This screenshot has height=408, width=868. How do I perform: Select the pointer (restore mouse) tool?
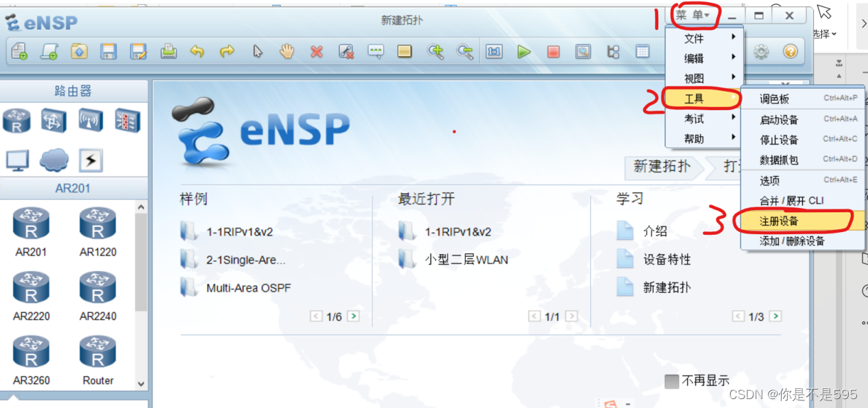point(258,51)
